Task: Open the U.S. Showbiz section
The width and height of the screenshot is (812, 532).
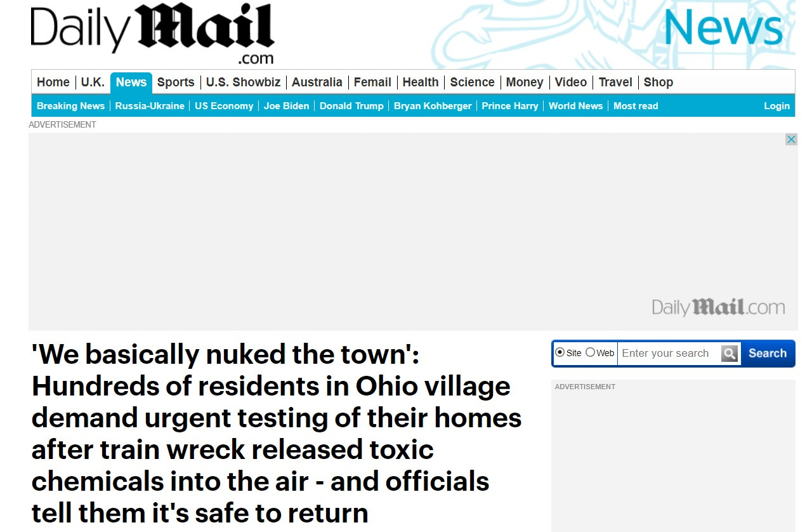Action: point(243,83)
